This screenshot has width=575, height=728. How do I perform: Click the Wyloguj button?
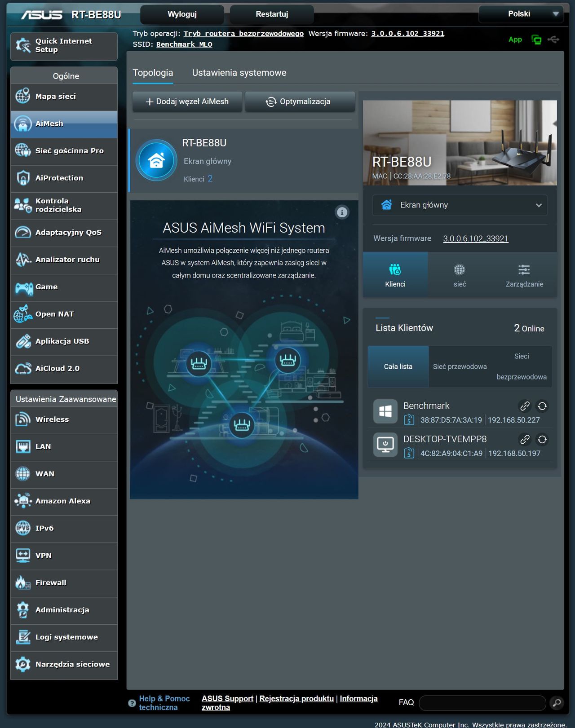pos(182,14)
